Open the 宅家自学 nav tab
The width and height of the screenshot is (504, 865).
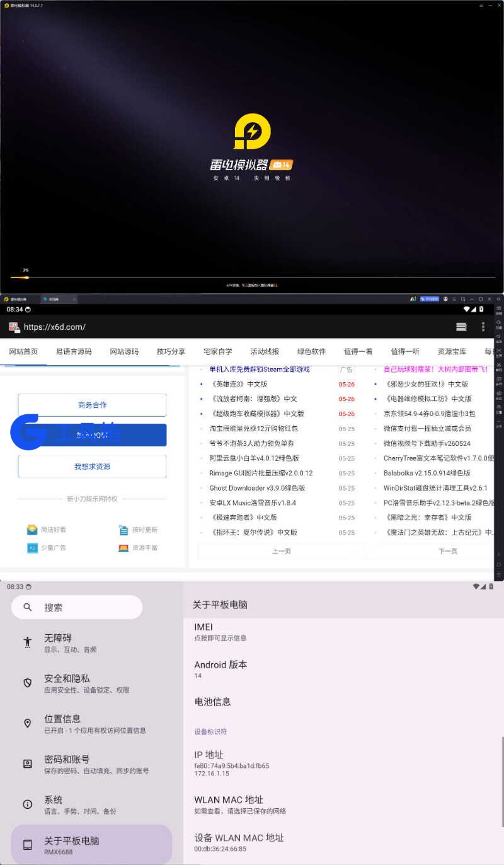[218, 352]
